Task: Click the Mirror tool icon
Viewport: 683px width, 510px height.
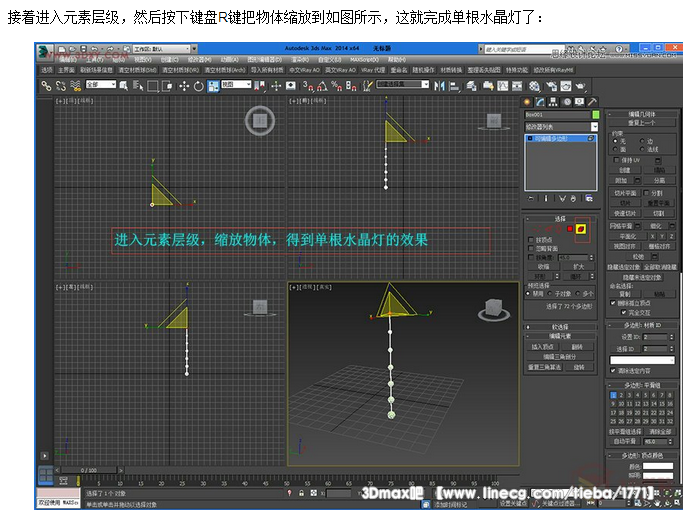Action: pos(439,86)
